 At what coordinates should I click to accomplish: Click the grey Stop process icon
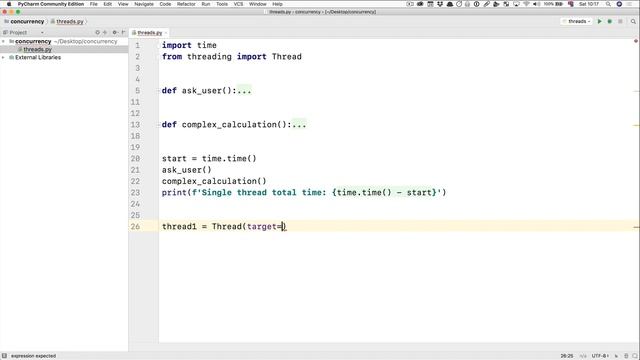(x=620, y=22)
